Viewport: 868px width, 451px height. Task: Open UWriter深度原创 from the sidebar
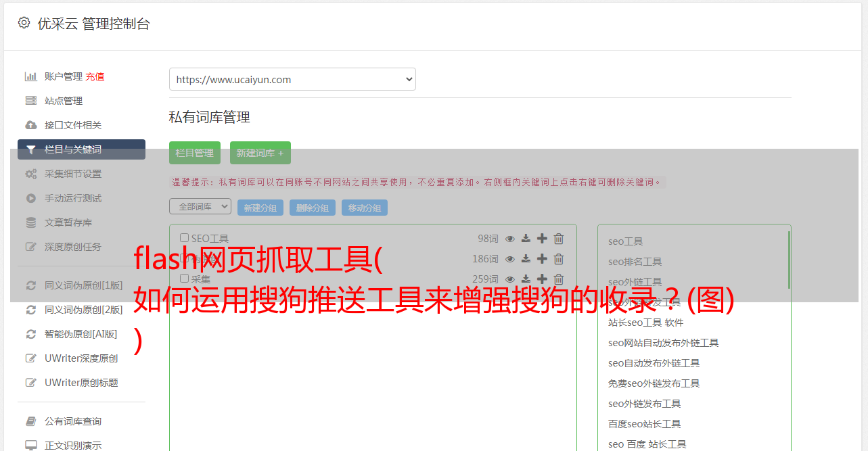coord(81,358)
